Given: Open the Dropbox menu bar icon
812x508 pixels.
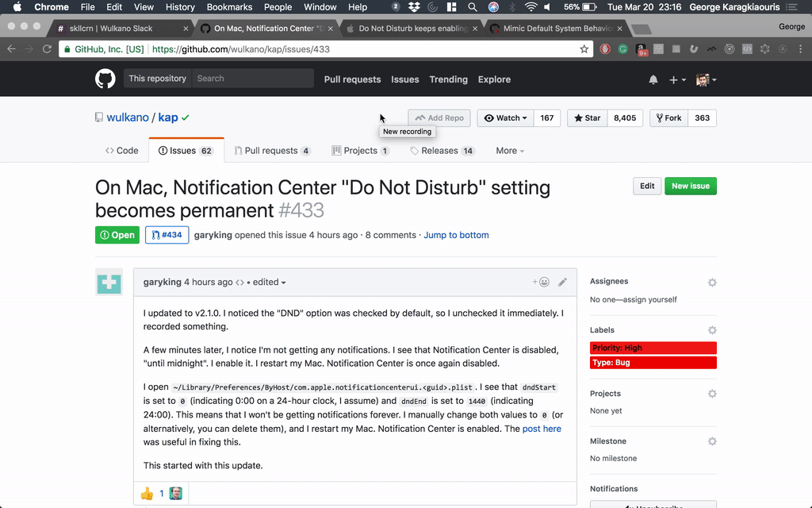Looking at the screenshot, I should point(414,7).
